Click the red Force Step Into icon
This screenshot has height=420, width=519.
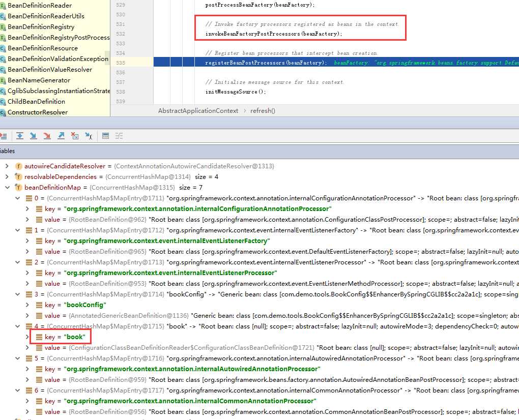tap(47, 136)
